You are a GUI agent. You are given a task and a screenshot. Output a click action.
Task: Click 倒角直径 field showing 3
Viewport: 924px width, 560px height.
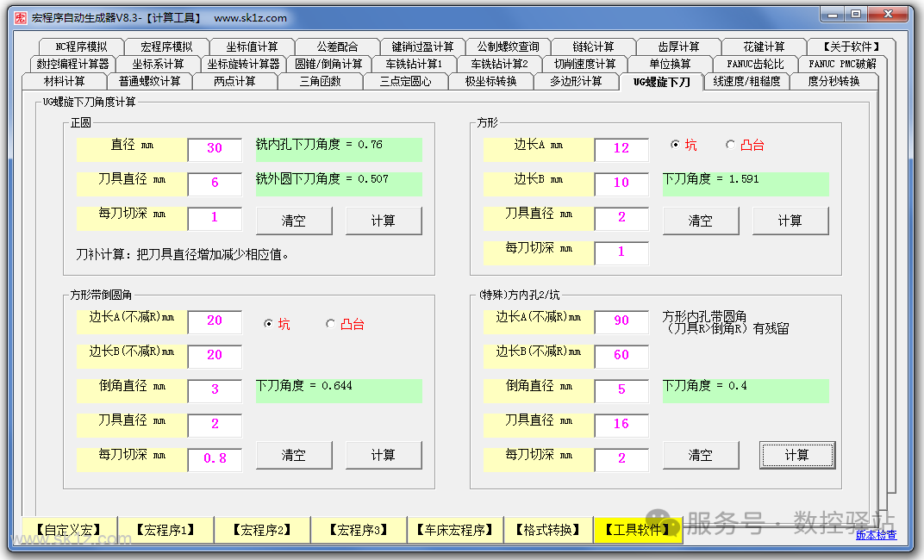(215, 391)
